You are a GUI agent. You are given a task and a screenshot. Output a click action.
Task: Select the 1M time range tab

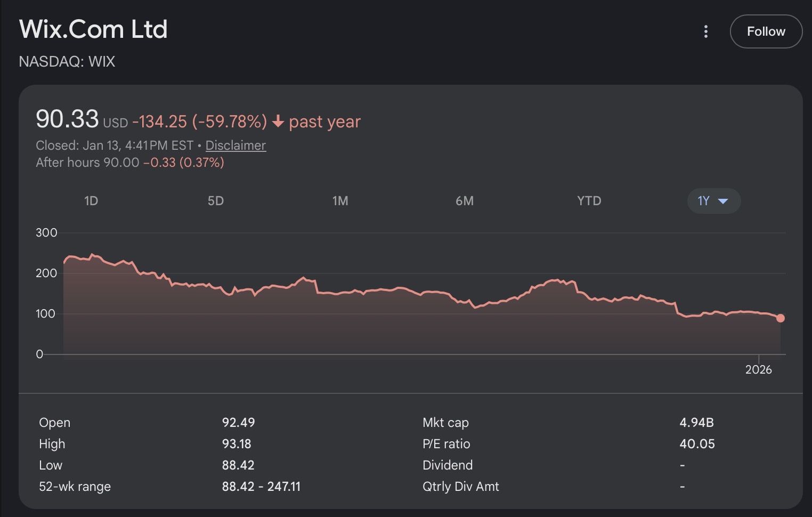click(340, 201)
